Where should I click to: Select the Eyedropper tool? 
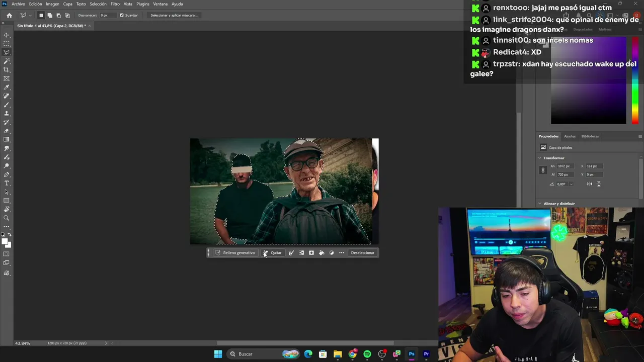[7, 87]
